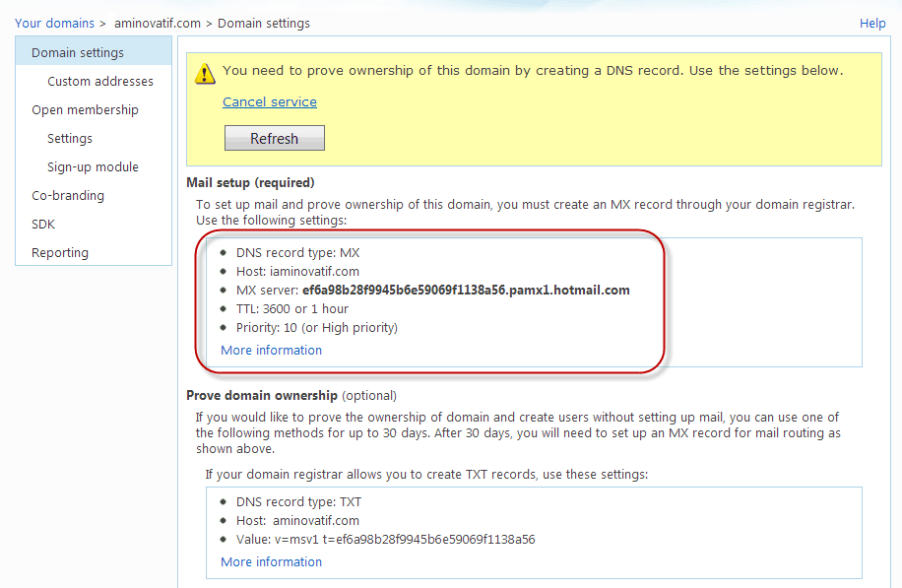The image size is (902, 588).
Task: Open the Sign-up module page
Action: 93,166
